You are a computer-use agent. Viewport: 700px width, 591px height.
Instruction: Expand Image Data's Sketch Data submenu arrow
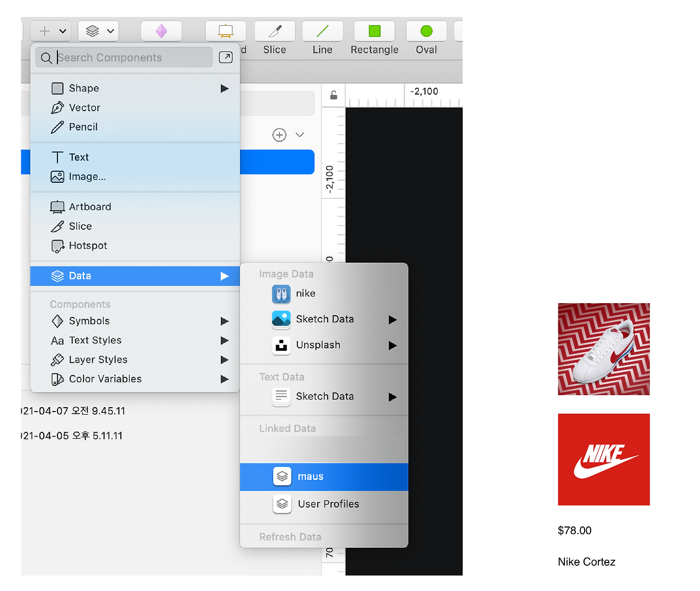tap(392, 320)
